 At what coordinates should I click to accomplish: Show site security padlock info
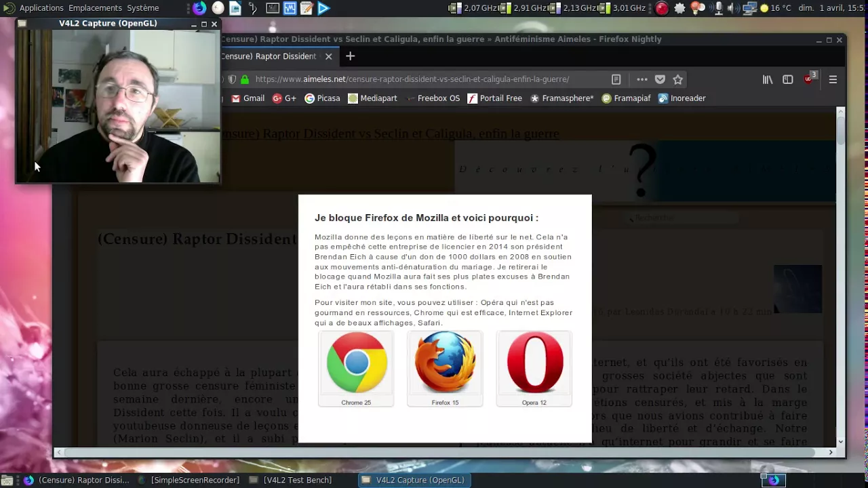[x=245, y=79]
